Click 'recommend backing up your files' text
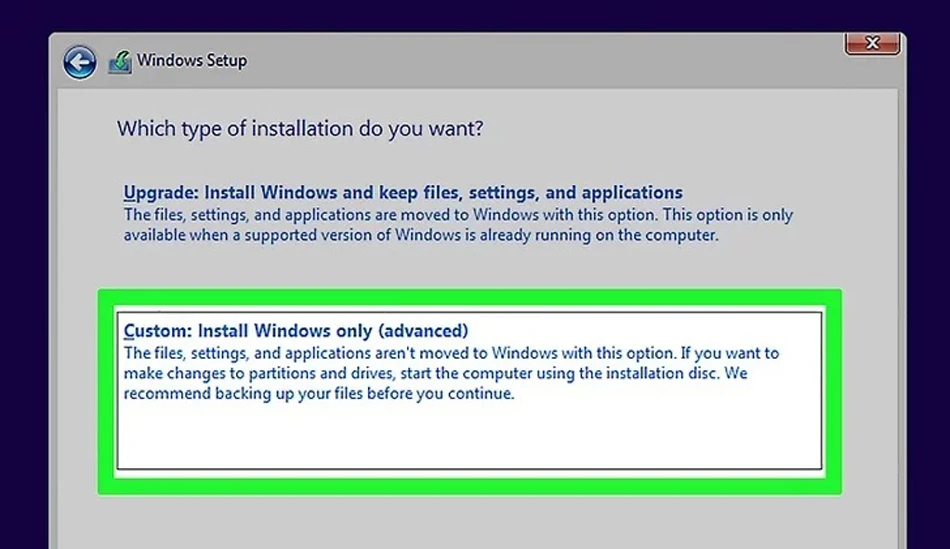The height and width of the screenshot is (549, 950). click(319, 394)
